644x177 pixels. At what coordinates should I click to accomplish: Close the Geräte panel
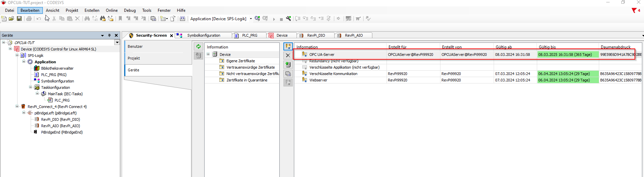tap(116, 35)
